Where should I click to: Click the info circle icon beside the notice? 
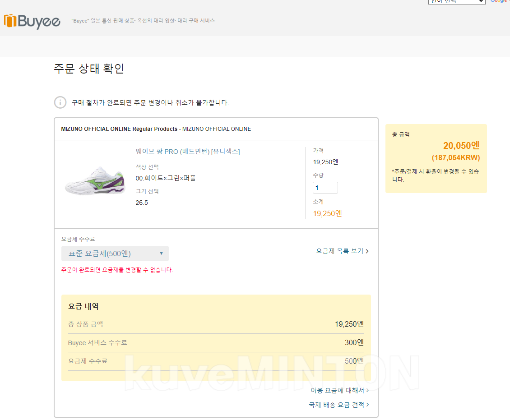pyautogui.click(x=60, y=102)
